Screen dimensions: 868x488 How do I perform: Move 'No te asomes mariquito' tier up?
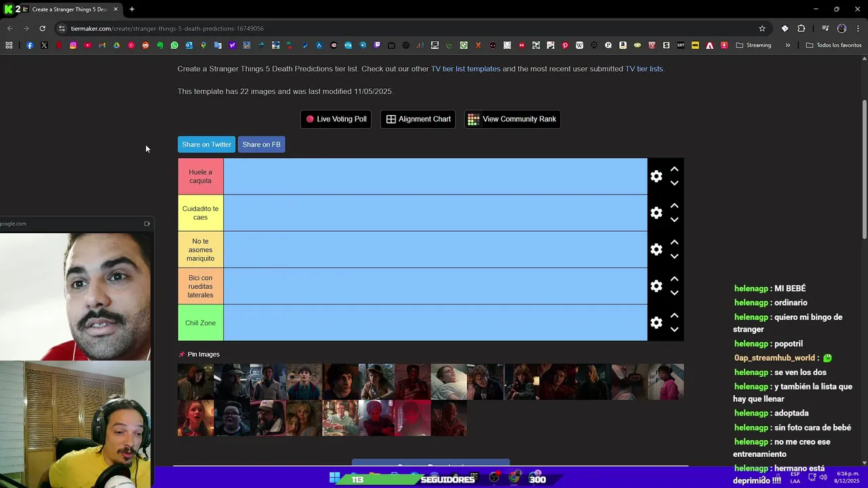pos(674,242)
